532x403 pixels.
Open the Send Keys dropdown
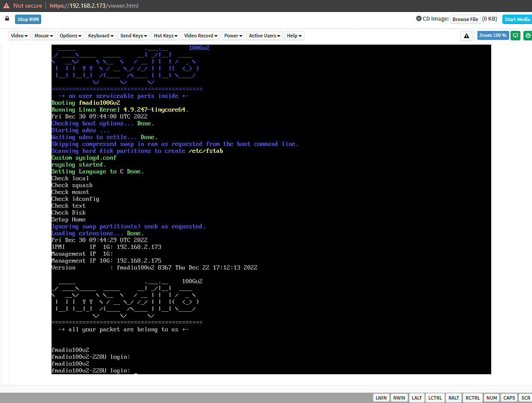[x=134, y=36]
